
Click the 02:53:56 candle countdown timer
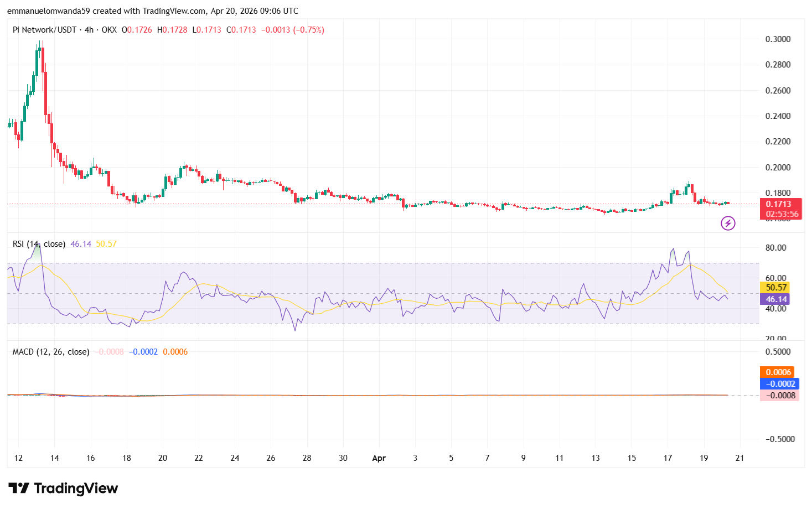(x=780, y=214)
